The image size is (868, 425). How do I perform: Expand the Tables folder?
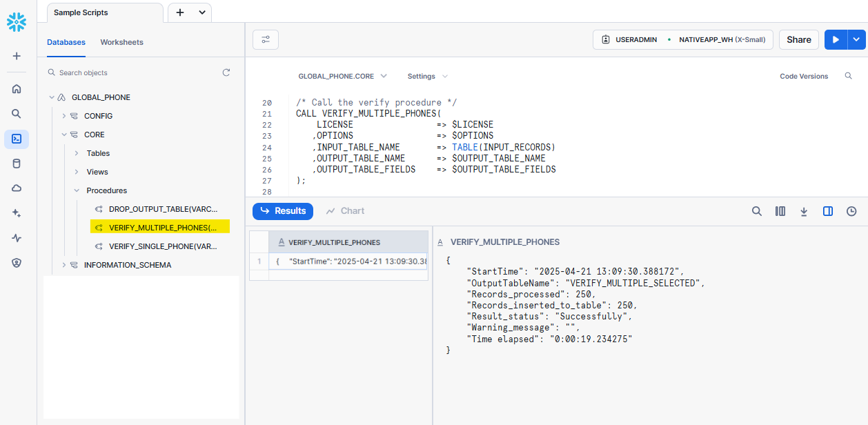tap(77, 153)
